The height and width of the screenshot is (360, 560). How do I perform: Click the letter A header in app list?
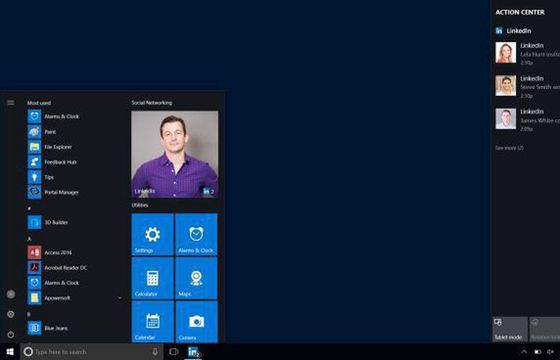tap(29, 239)
